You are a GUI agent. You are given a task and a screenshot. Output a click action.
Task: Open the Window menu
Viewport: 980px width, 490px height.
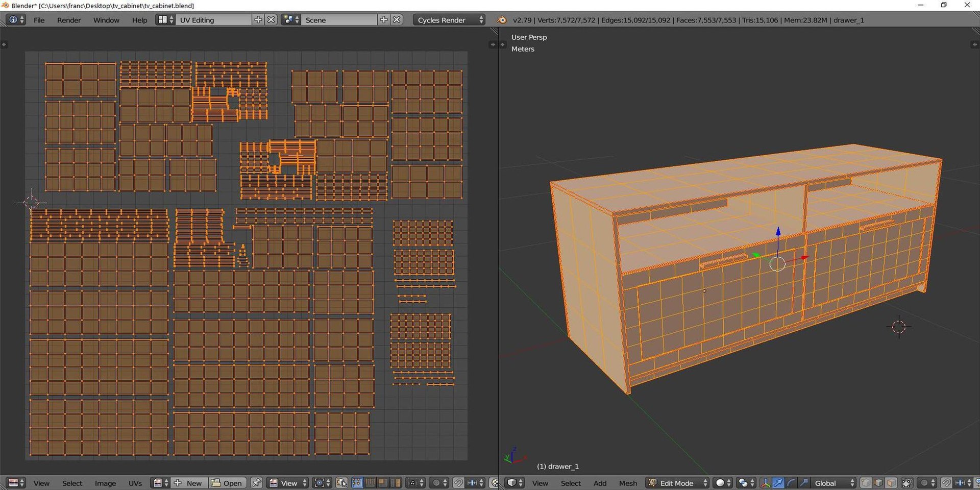pos(106,20)
